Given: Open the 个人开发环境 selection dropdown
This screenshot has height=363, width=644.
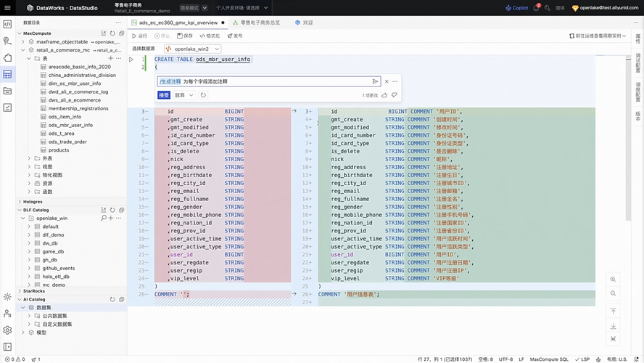Looking at the screenshot, I should [242, 8].
